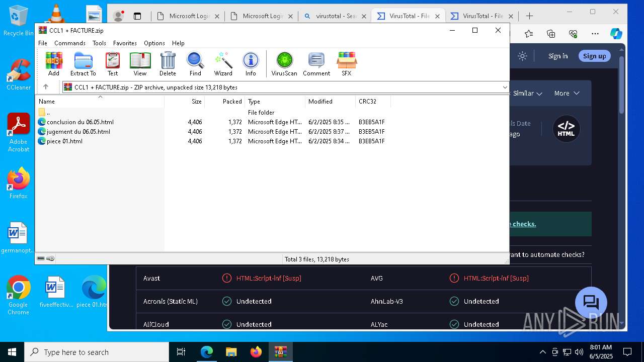Switch to second VirusTotal File tab
The height and width of the screenshot is (362, 644).
click(x=481, y=16)
